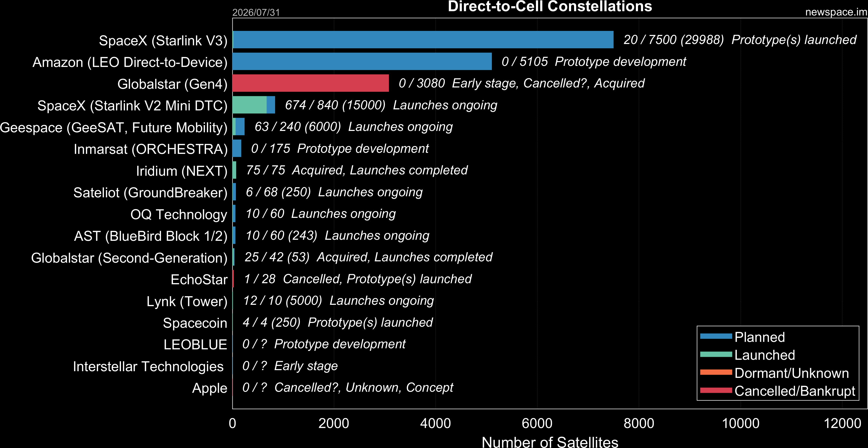Screen dimensions: 868x448
Task: Click the x-axis tick label '6000'
Action: 537,423
